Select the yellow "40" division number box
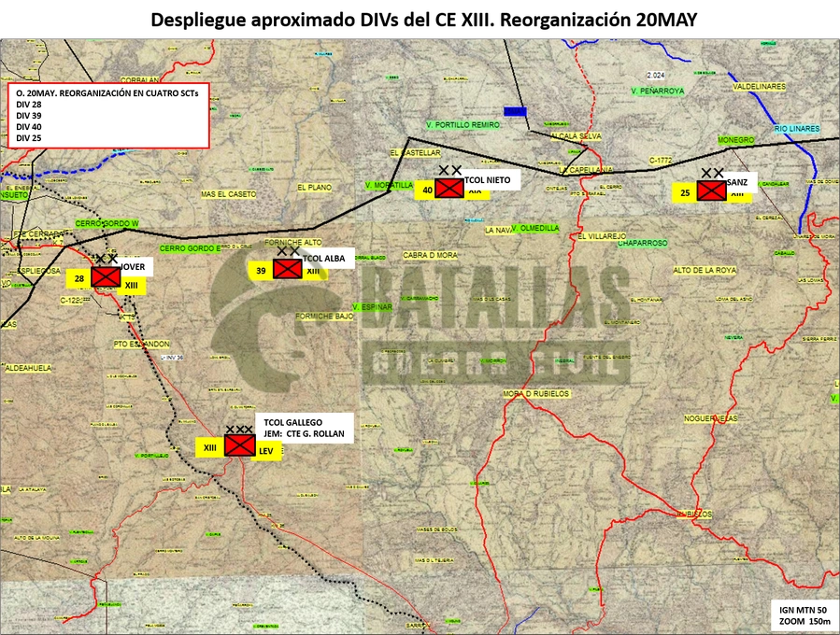 click(x=427, y=190)
